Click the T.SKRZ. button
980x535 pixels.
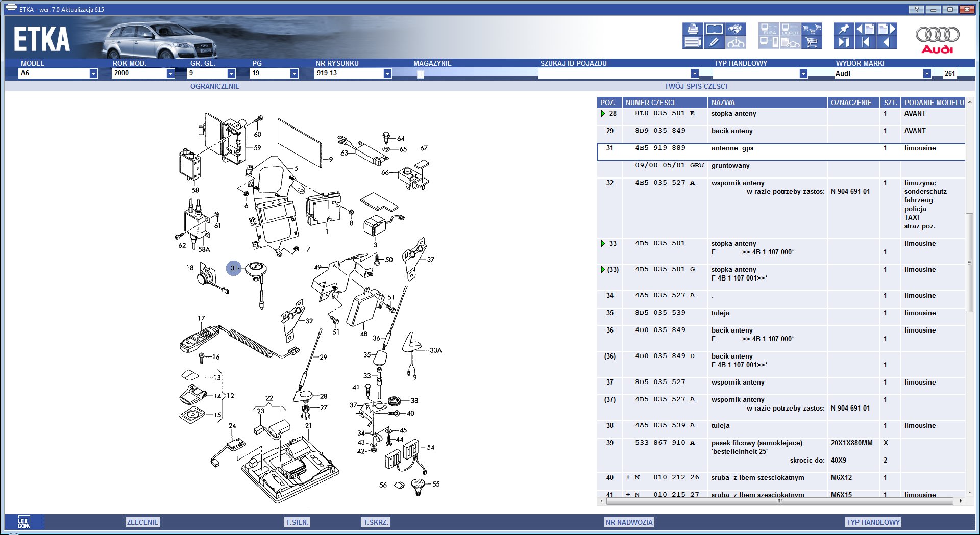(x=376, y=522)
